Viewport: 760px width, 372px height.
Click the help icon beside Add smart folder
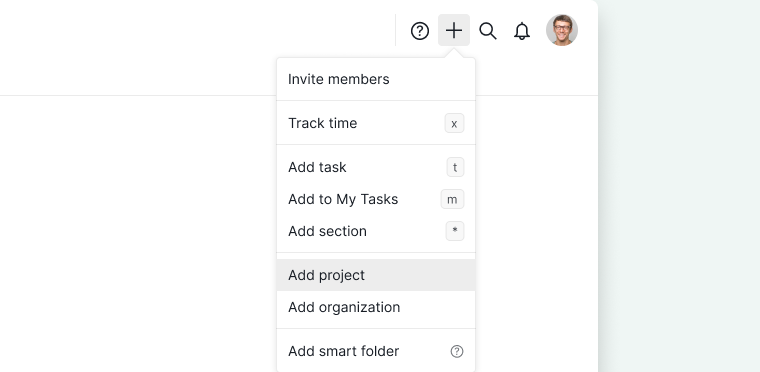(x=457, y=351)
